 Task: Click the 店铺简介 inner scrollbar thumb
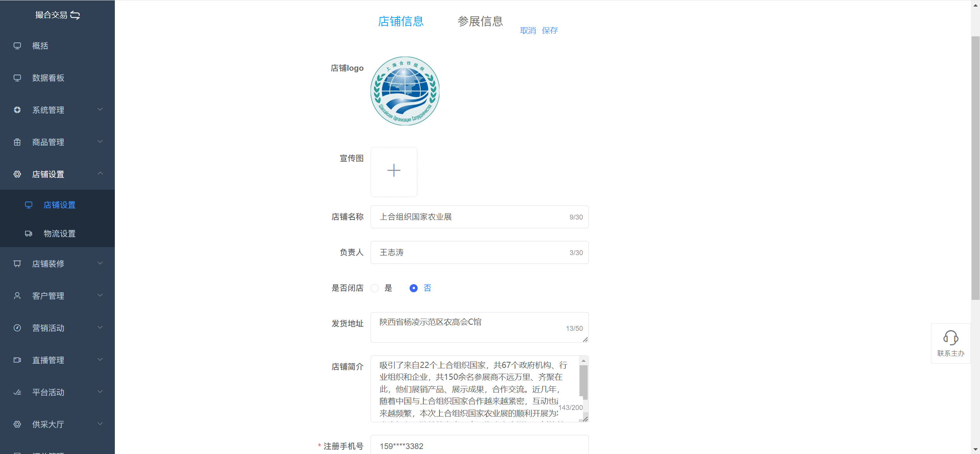pyautogui.click(x=583, y=382)
